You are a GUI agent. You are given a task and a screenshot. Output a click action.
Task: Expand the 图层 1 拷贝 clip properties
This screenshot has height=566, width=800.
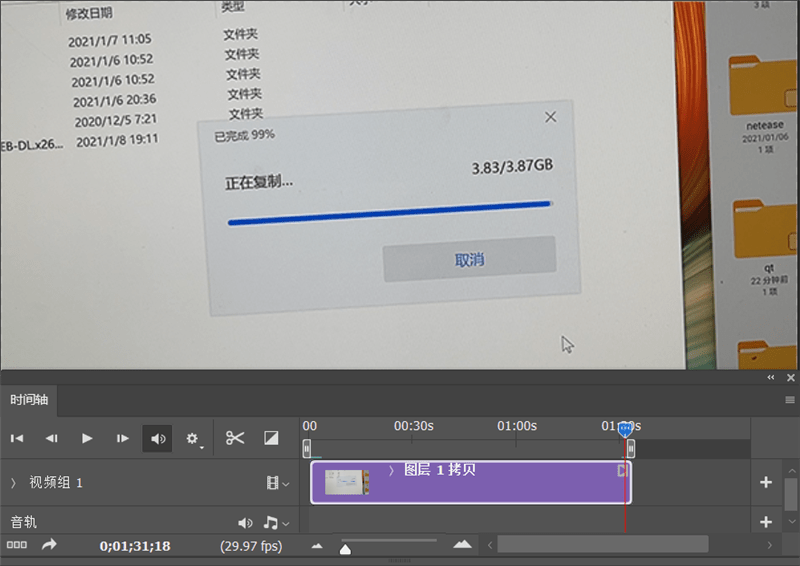click(391, 471)
